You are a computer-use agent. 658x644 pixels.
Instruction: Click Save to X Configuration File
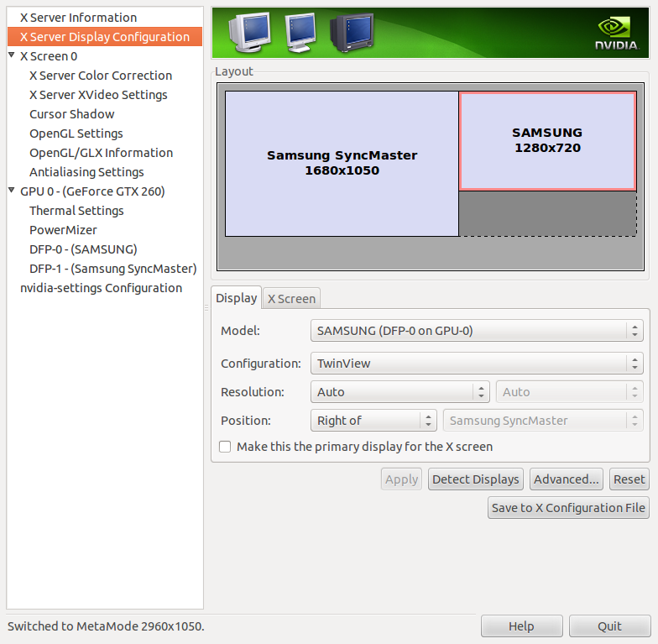(568, 508)
